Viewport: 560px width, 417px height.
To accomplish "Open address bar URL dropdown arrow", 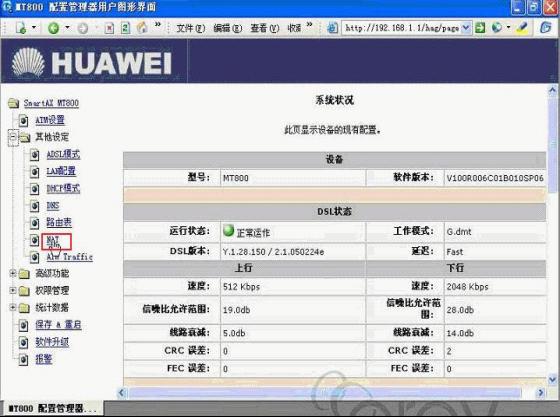I will coord(466,27).
